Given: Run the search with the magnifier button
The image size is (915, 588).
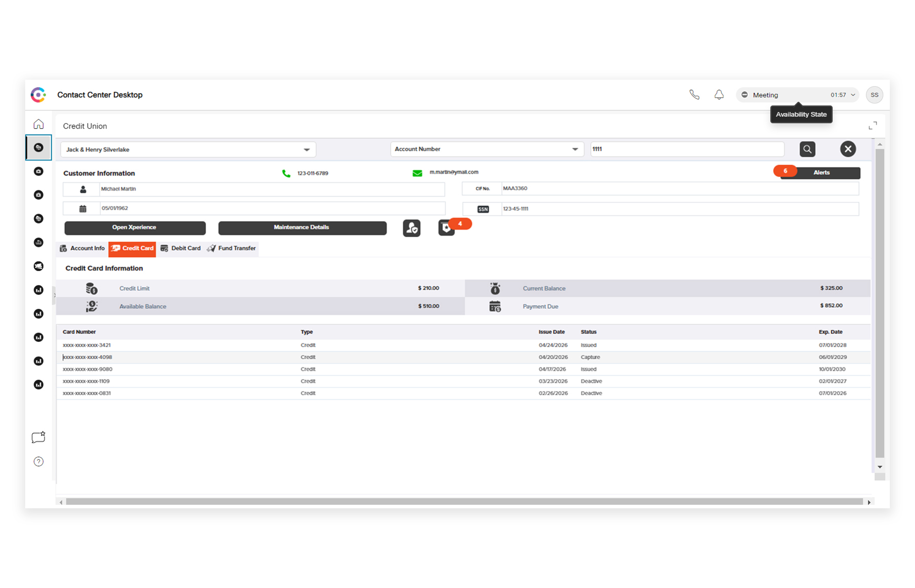Looking at the screenshot, I should pos(807,149).
